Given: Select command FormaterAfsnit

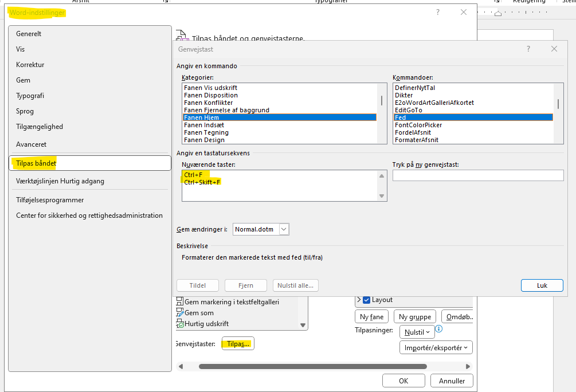Looking at the screenshot, I should (x=473, y=140).
